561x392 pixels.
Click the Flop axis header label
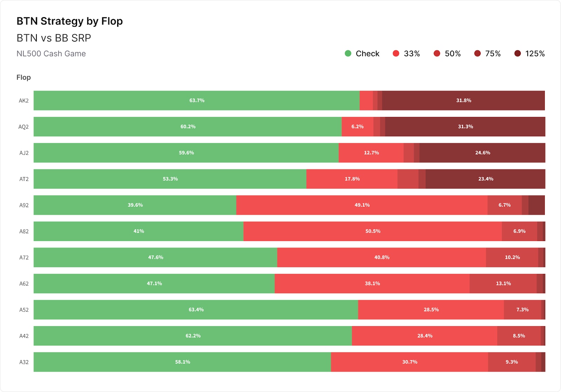tap(23, 77)
